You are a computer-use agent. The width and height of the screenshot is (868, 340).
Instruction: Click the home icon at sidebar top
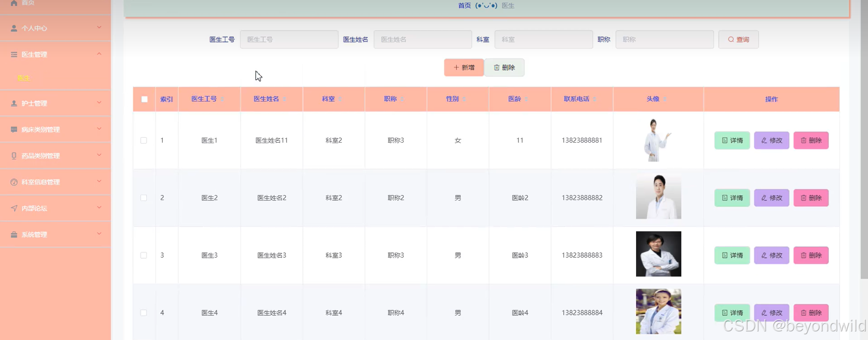14,3
